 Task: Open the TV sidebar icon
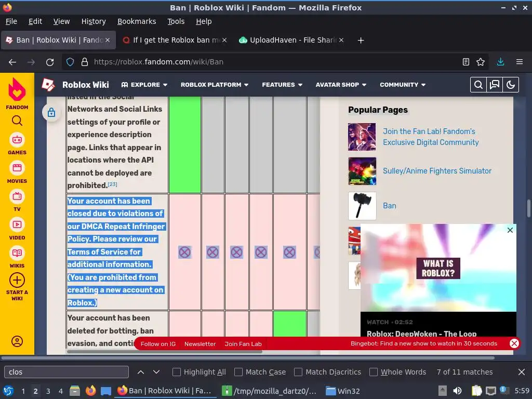pyautogui.click(x=17, y=196)
